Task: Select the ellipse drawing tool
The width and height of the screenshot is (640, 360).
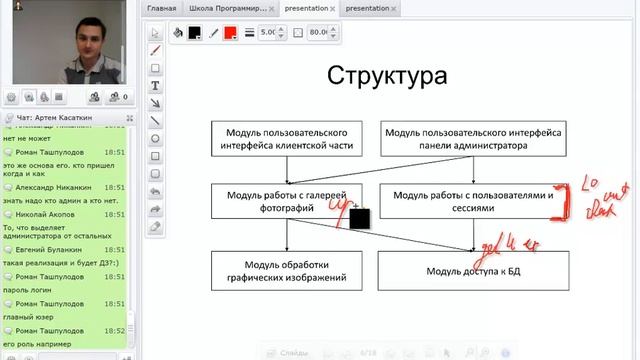Action: tap(155, 139)
